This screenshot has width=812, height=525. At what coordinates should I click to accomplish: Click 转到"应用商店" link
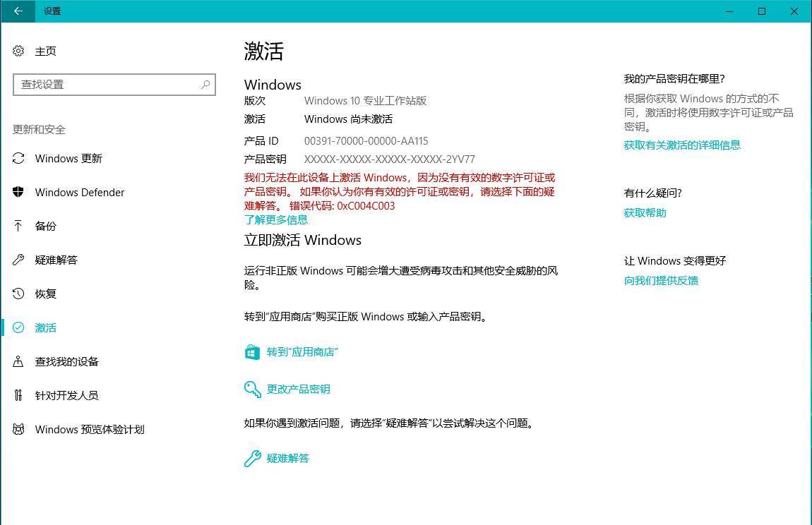pyautogui.click(x=302, y=352)
